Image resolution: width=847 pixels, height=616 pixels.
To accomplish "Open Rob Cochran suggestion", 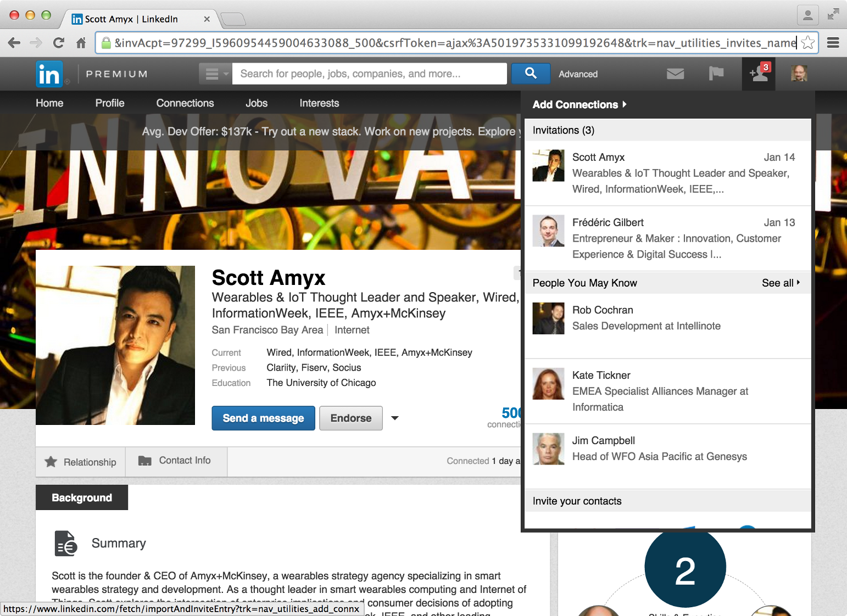I will coord(668,326).
